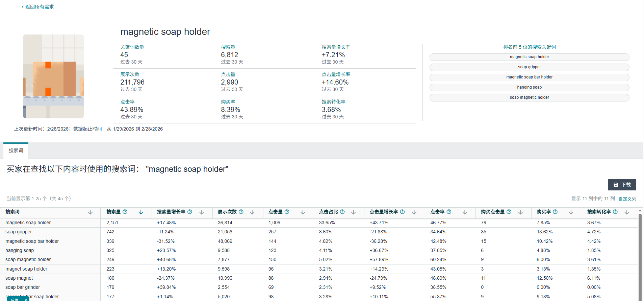Click help icon next to 购买率 header
644x301 pixels.
(555, 212)
